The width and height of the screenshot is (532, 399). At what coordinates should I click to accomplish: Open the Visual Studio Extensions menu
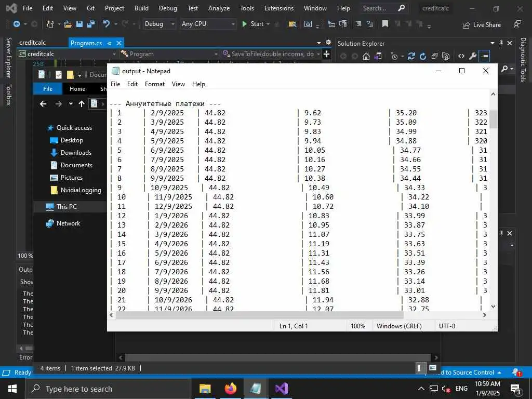coord(279,8)
